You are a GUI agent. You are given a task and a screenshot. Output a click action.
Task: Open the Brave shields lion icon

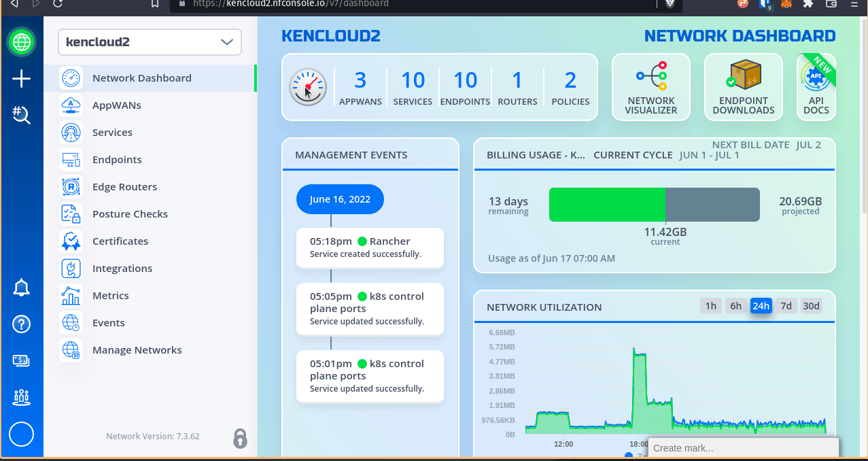670,3
